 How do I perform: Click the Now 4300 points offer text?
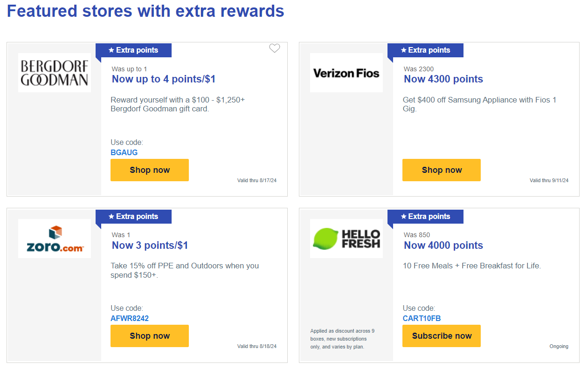(x=443, y=79)
